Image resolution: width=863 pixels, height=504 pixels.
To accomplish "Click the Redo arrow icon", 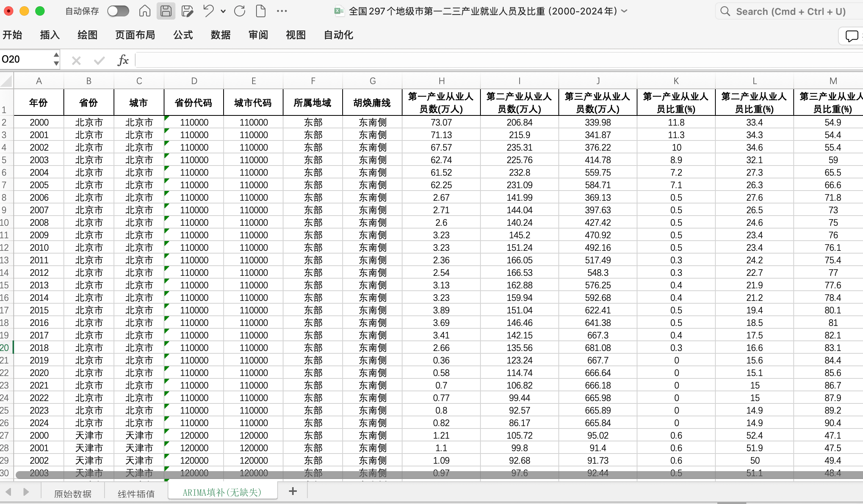I will click(239, 11).
